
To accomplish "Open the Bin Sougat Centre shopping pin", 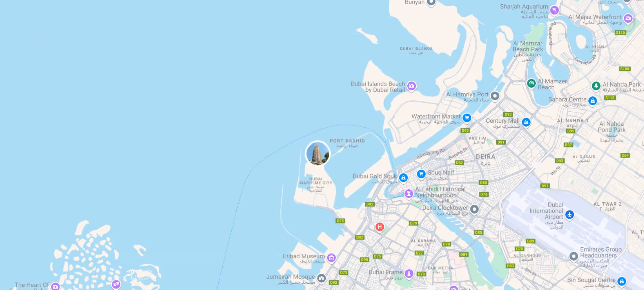I will click(621, 281).
